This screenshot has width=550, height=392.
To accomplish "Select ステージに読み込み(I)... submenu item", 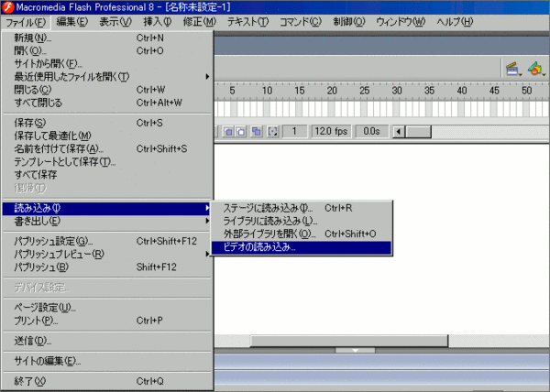I will point(302,208).
